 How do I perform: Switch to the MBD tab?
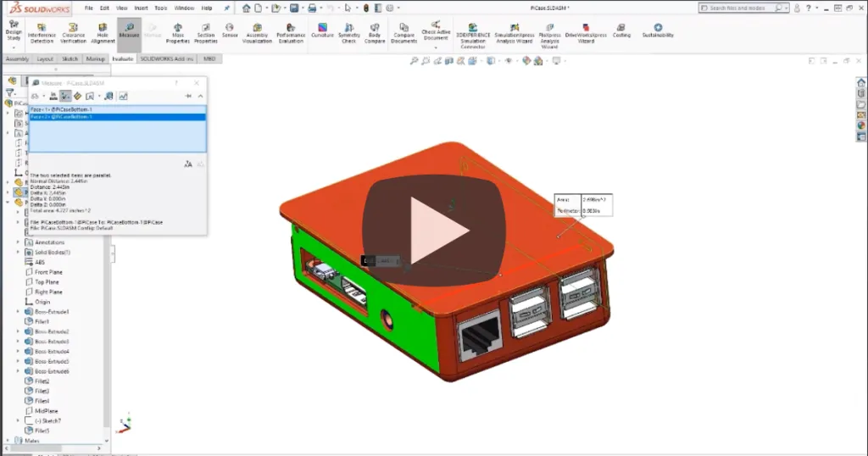(x=209, y=58)
